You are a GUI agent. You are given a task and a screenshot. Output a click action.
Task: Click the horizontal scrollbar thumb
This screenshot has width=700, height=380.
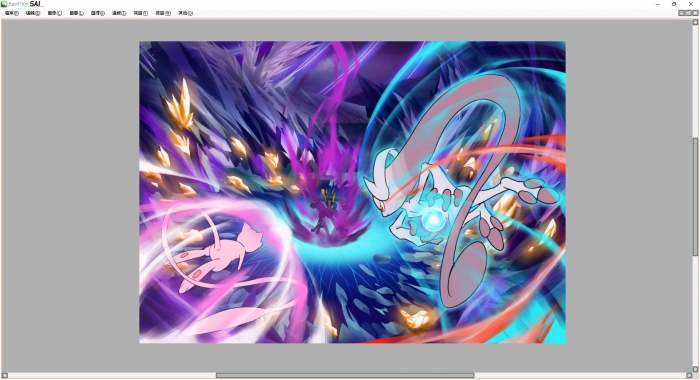(345, 376)
